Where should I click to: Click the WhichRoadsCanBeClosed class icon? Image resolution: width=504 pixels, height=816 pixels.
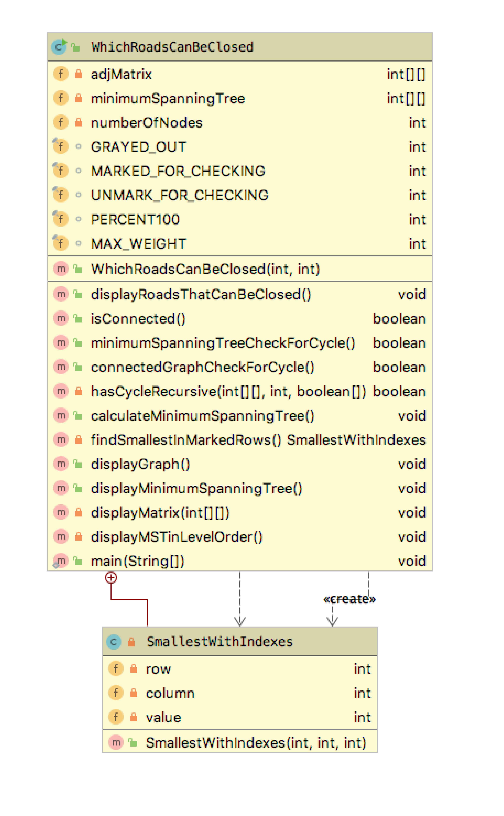pyautogui.click(x=59, y=47)
